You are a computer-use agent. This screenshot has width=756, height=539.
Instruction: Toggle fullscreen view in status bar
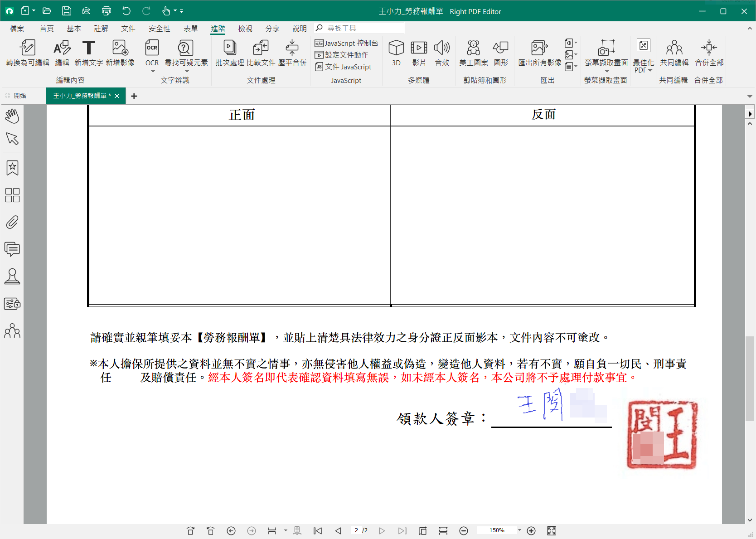tap(552, 531)
